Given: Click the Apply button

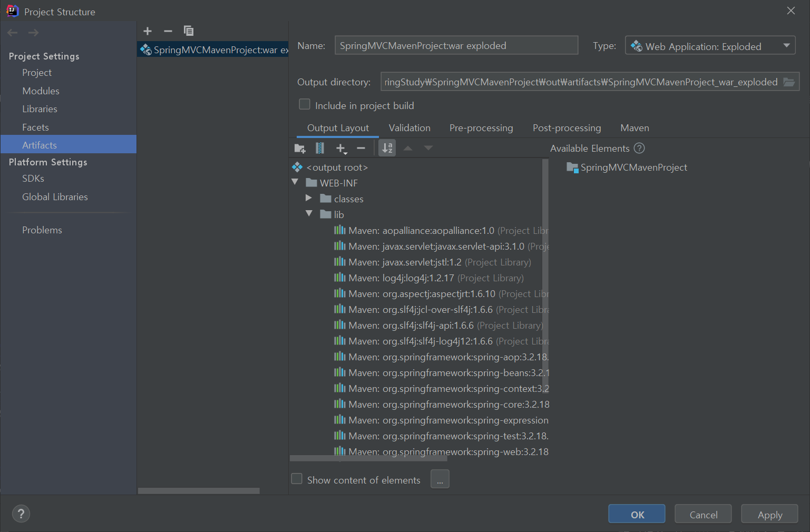Looking at the screenshot, I should [769, 514].
